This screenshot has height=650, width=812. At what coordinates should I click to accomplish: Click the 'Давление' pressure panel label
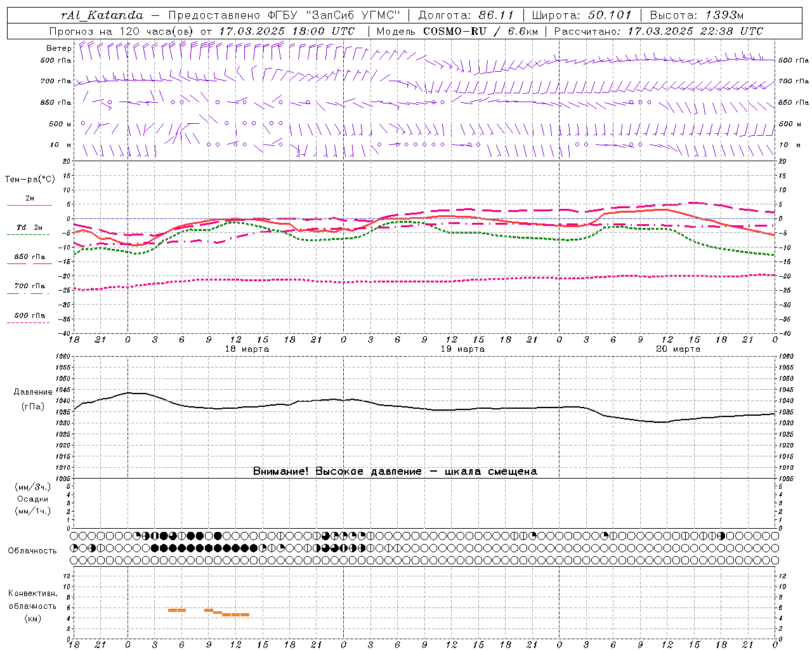pos(33,392)
